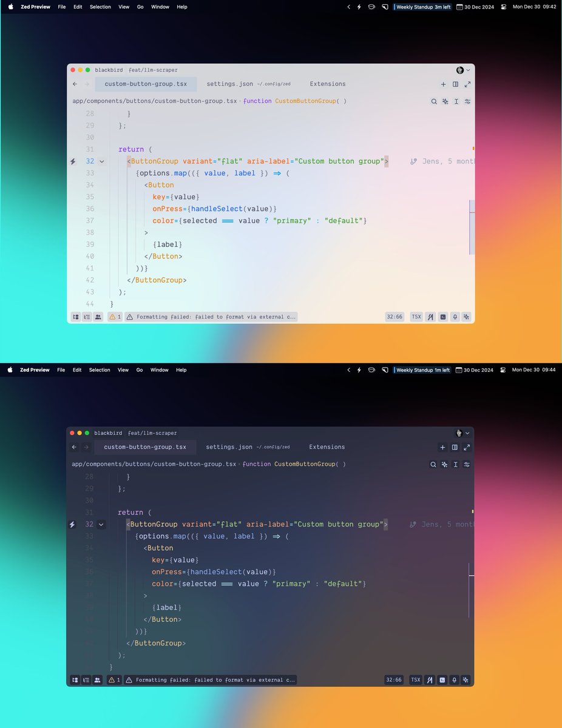This screenshot has height=728, width=562.
Task: Open the editor controls sliders icon in the light-theme window
Action: click(x=467, y=101)
